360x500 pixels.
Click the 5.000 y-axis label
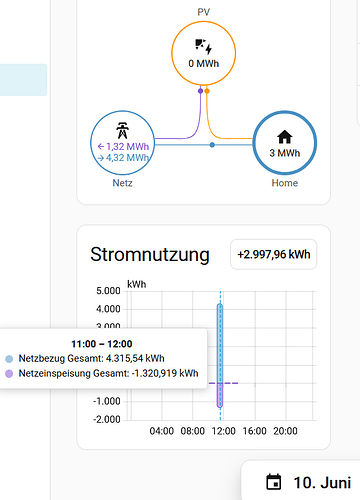(108, 291)
